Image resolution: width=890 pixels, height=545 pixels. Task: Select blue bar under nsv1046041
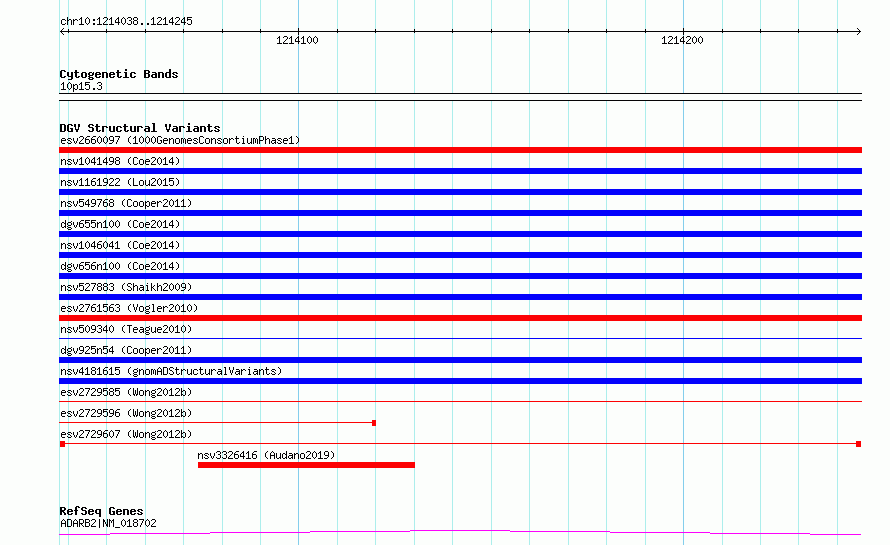(460, 255)
